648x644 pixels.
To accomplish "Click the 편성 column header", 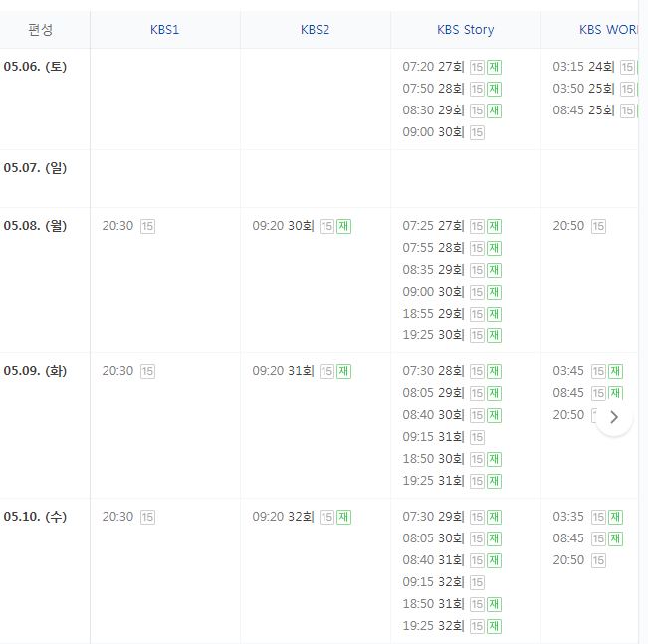I will 41,30.
